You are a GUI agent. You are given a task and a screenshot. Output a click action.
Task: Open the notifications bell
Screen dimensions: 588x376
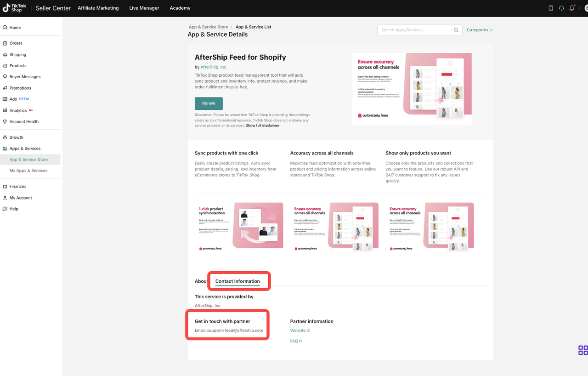(572, 8)
